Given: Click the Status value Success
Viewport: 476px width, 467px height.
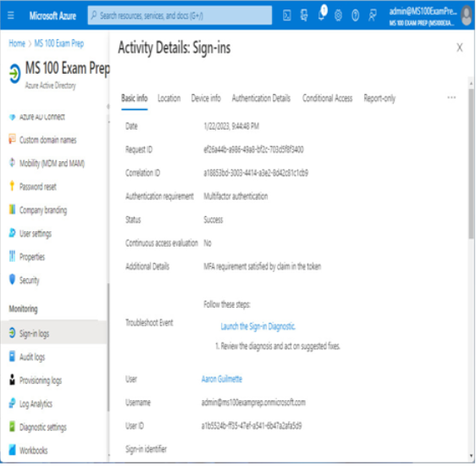Looking at the screenshot, I should click(213, 220).
